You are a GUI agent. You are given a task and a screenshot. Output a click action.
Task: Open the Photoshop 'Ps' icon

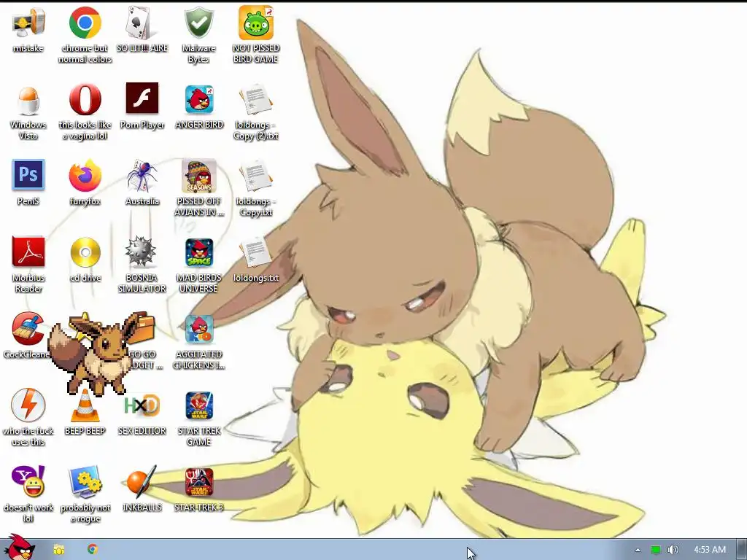(x=28, y=175)
